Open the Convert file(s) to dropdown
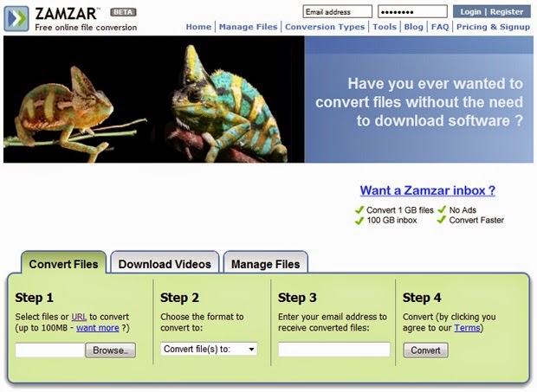Screen dimensions: 537x392 (209, 350)
